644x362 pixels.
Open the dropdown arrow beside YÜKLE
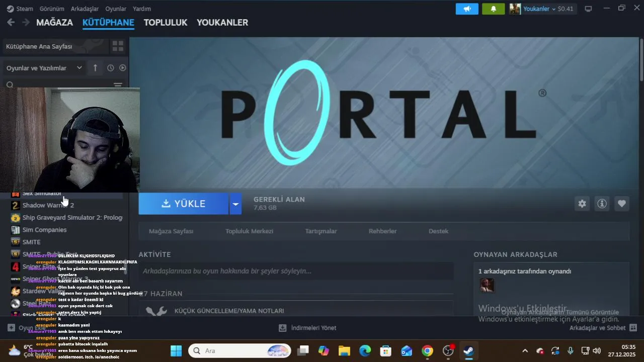point(235,204)
